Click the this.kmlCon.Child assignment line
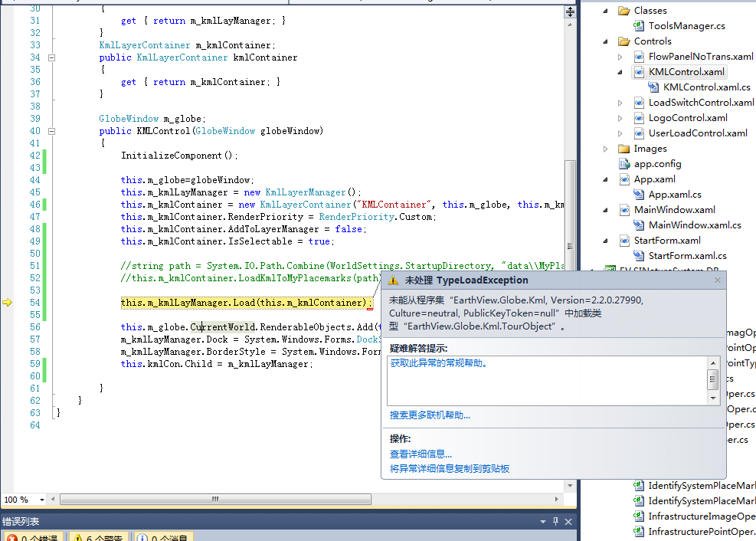 point(217,364)
